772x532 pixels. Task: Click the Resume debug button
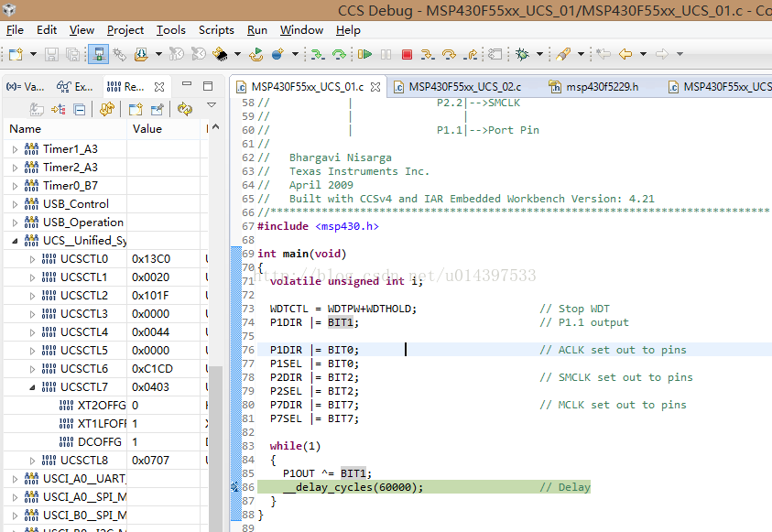pyautogui.click(x=364, y=55)
